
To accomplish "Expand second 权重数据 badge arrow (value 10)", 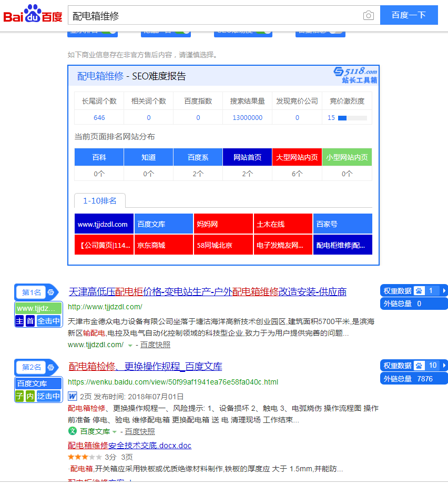I will coord(444,366).
